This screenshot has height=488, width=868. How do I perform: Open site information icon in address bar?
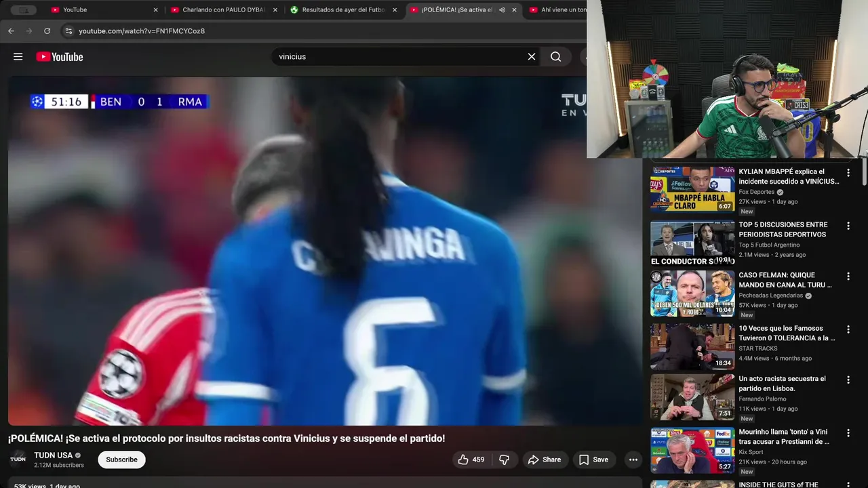68,31
